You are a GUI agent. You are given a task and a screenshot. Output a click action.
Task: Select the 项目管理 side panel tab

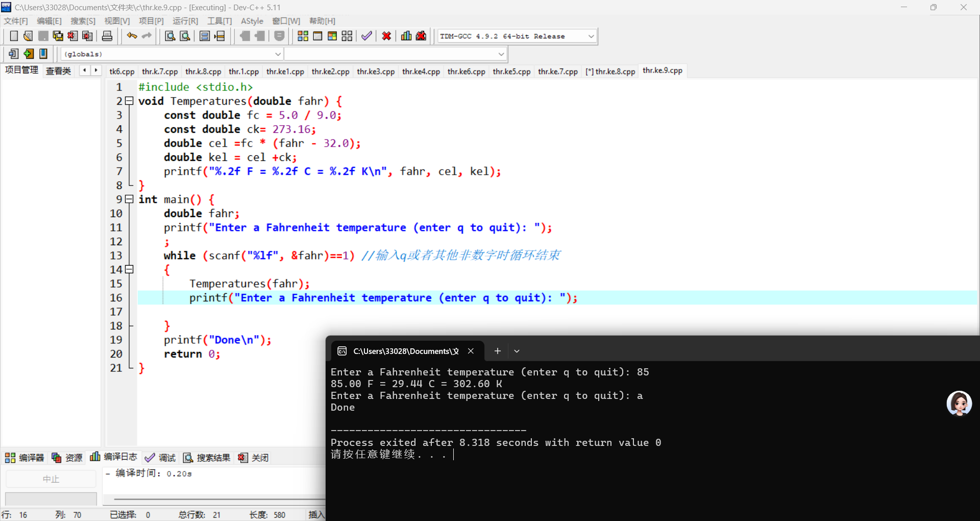click(21, 70)
